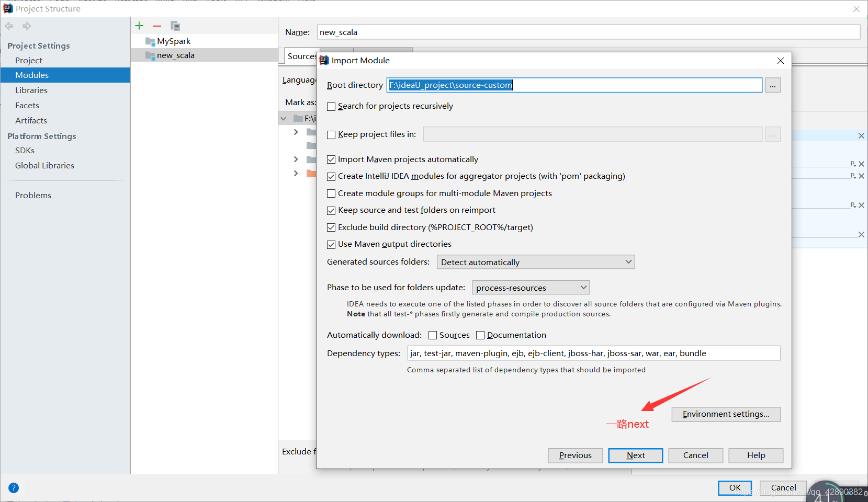Edit the Dependency types field
This screenshot has width=868, height=502.
pos(594,353)
